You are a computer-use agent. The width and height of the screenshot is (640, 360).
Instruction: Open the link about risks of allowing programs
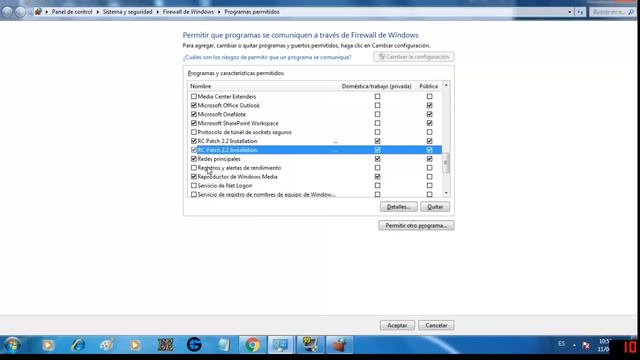[x=267, y=57]
